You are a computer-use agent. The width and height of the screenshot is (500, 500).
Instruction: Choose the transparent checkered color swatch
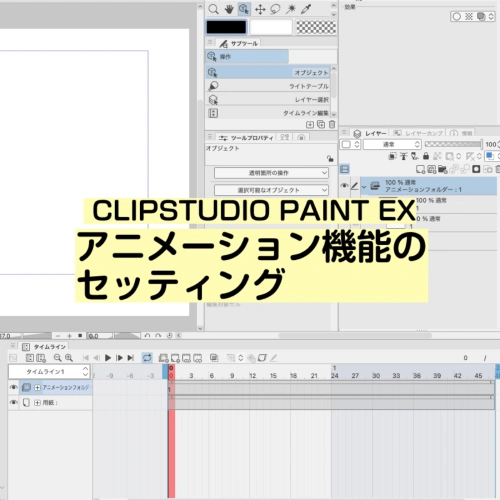(x=316, y=27)
